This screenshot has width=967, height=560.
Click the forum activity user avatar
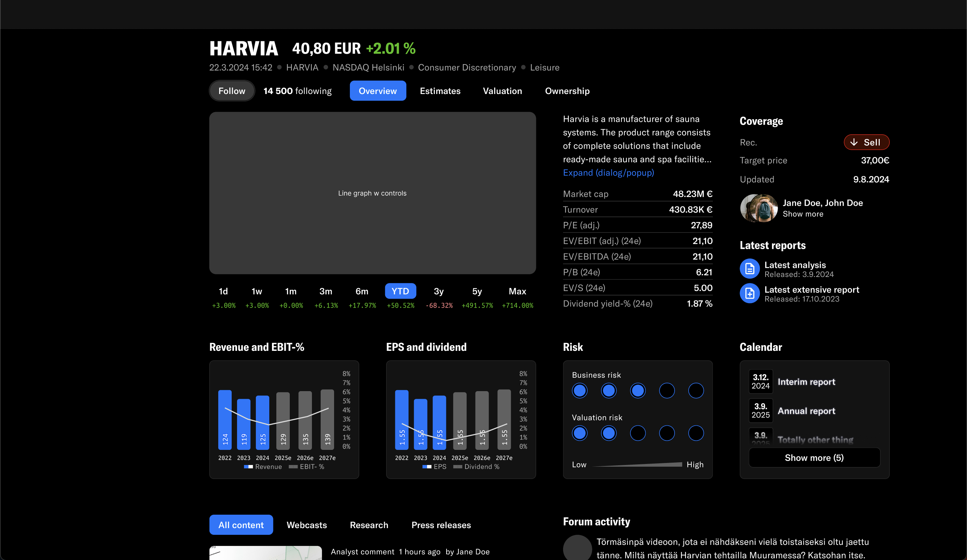click(x=577, y=548)
